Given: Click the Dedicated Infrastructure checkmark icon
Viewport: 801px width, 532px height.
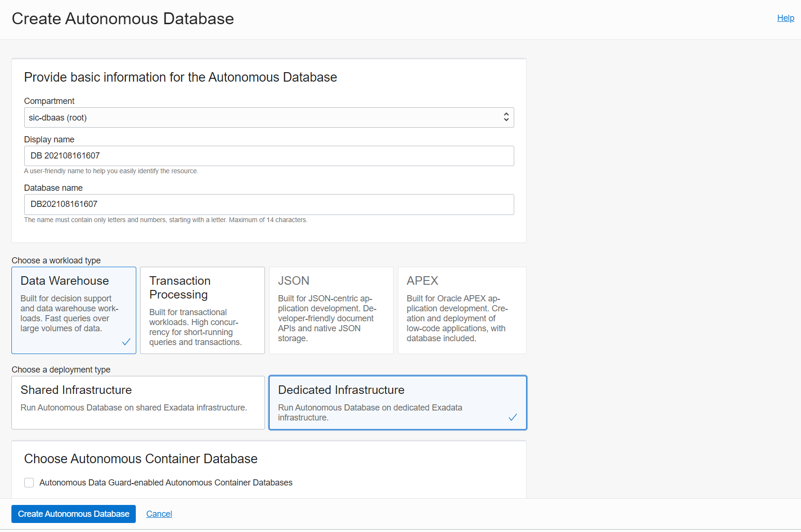Looking at the screenshot, I should (513, 417).
